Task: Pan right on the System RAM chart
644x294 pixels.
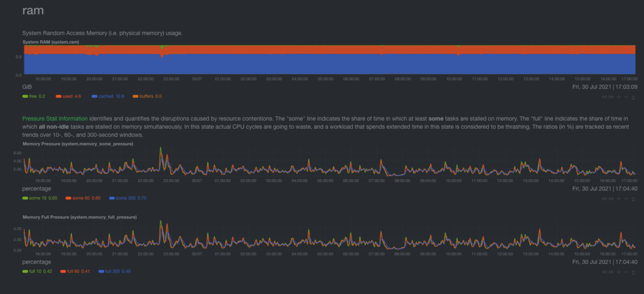Action: (x=612, y=97)
